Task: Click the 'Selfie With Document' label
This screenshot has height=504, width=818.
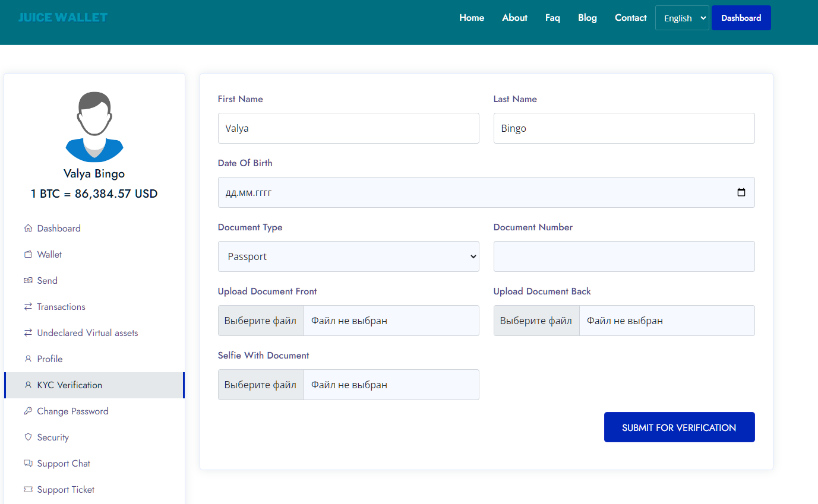Action: pyautogui.click(x=264, y=356)
